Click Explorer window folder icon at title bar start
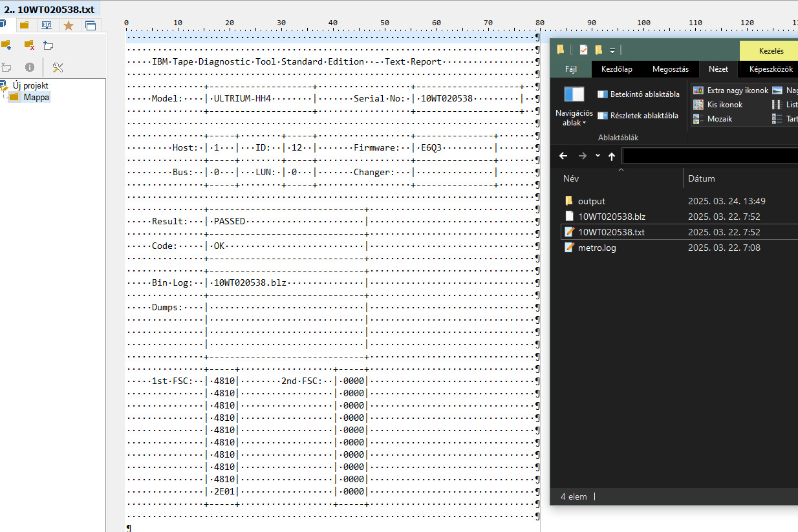Viewport: 798px width, 532px height. 560,50
